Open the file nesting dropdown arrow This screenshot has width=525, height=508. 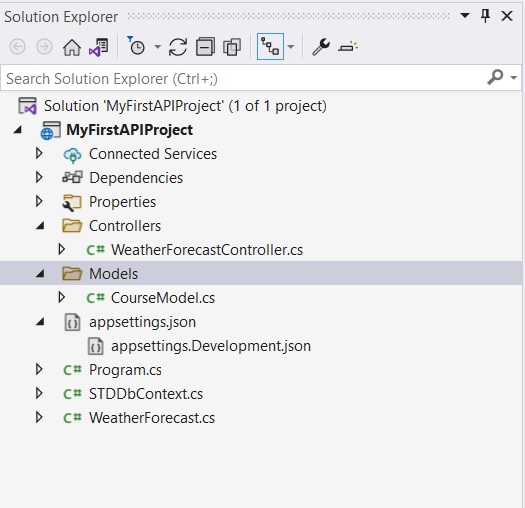click(x=291, y=47)
